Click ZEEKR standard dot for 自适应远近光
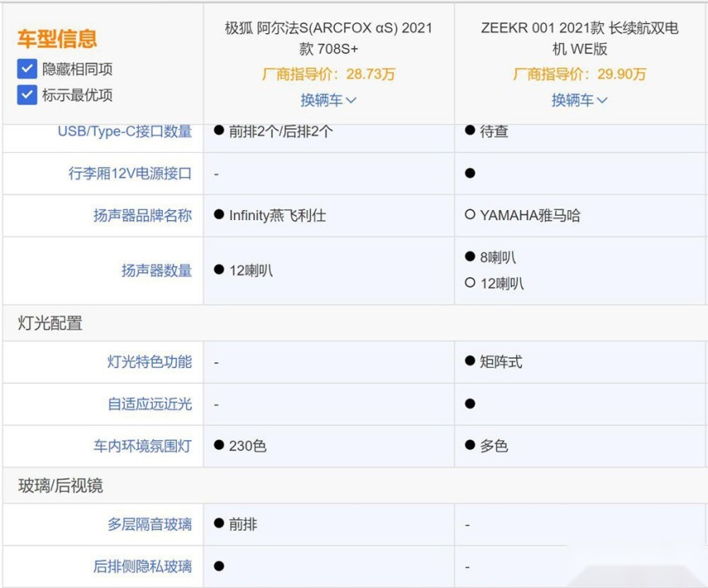 pos(470,404)
